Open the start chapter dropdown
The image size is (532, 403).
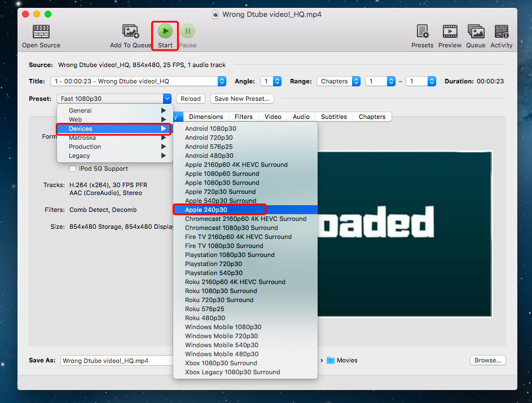(380, 81)
